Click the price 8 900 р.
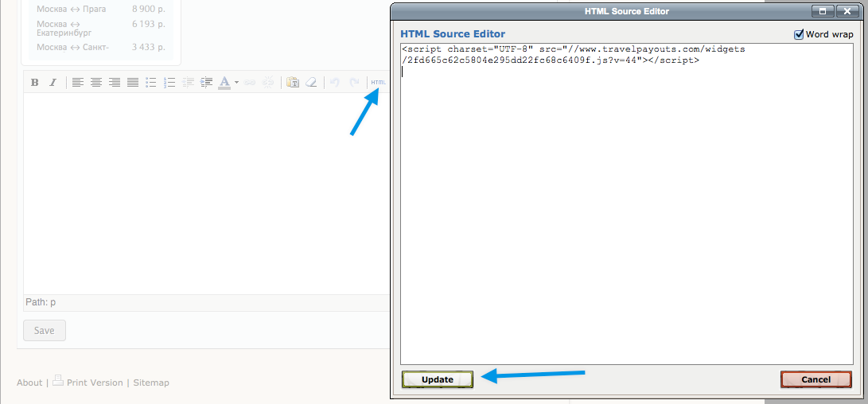868x404 pixels. (148, 9)
